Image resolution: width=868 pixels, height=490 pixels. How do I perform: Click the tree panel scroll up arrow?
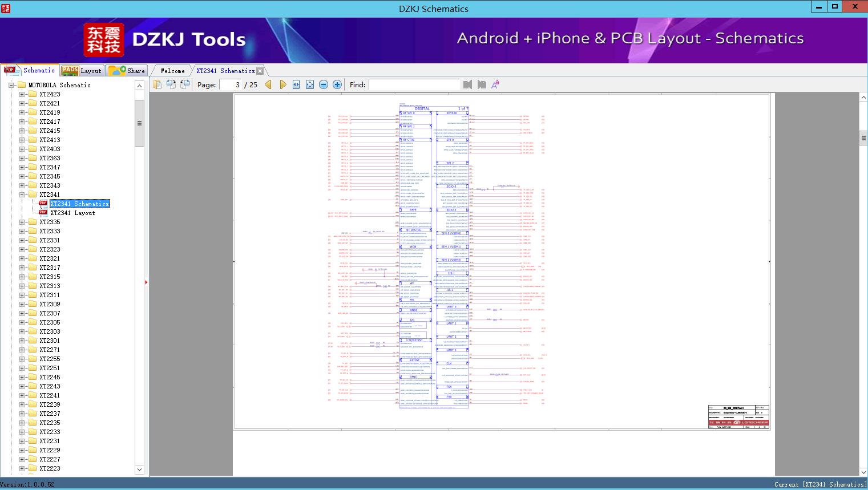pyautogui.click(x=139, y=85)
